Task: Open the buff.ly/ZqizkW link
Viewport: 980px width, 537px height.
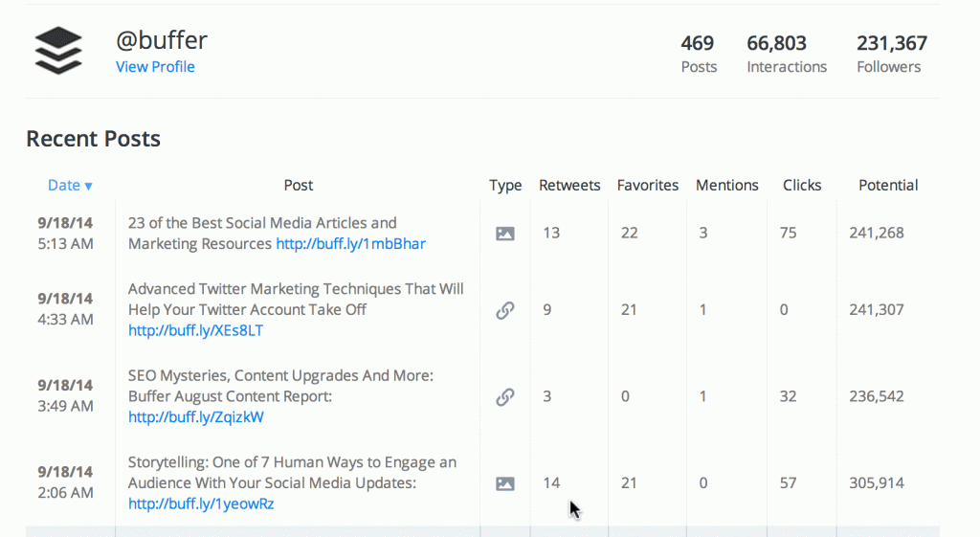Action: tap(195, 416)
